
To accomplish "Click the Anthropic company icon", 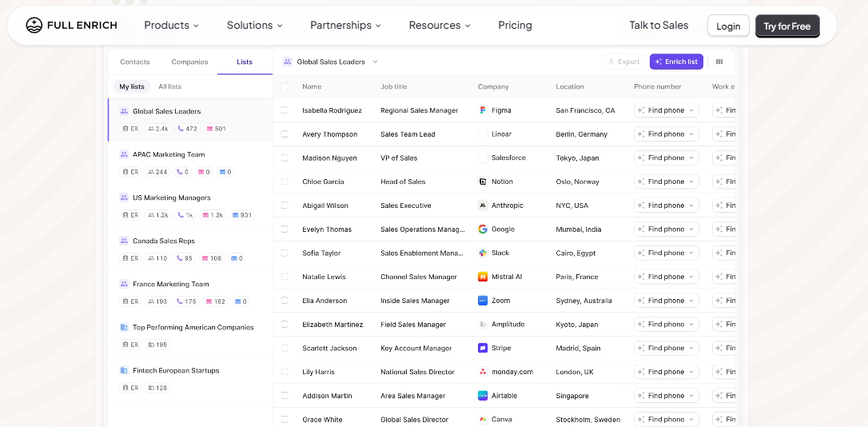I will click(x=483, y=206).
